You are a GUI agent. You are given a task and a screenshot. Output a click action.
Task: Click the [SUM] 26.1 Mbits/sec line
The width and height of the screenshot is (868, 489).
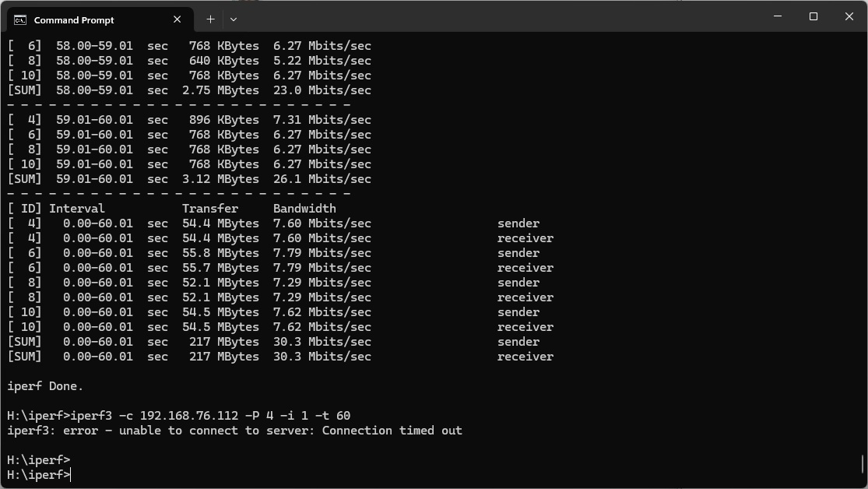(x=189, y=178)
